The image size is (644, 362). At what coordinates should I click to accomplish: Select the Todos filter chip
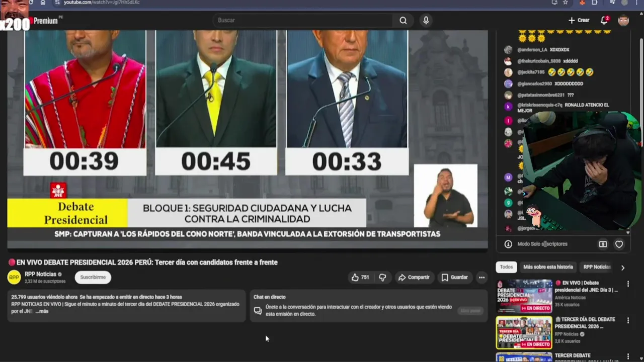pos(506,267)
